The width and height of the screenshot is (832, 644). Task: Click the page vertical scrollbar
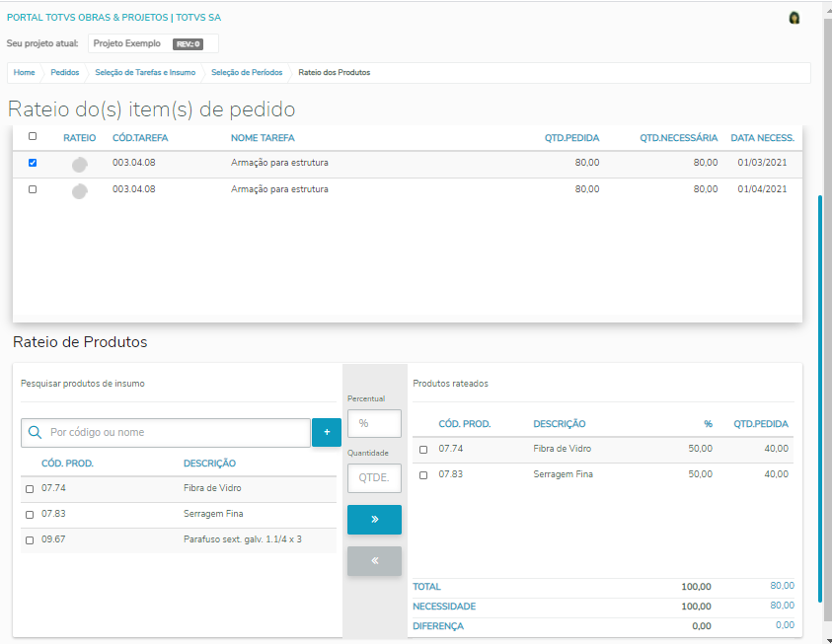(x=821, y=394)
